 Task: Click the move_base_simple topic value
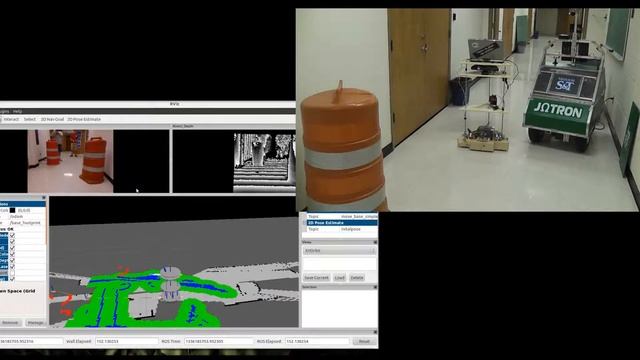(359, 216)
